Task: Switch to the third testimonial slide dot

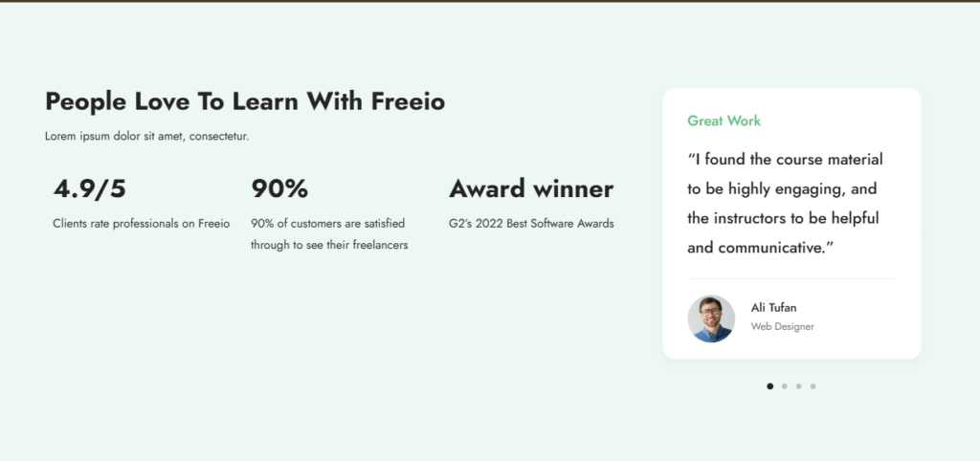Action: (x=799, y=386)
